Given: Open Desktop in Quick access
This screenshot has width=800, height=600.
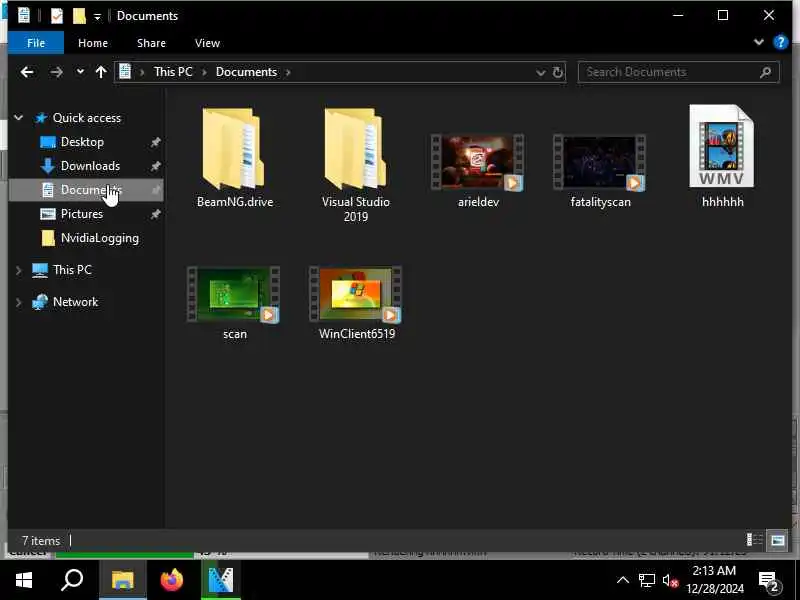Looking at the screenshot, I should click(x=82, y=142).
